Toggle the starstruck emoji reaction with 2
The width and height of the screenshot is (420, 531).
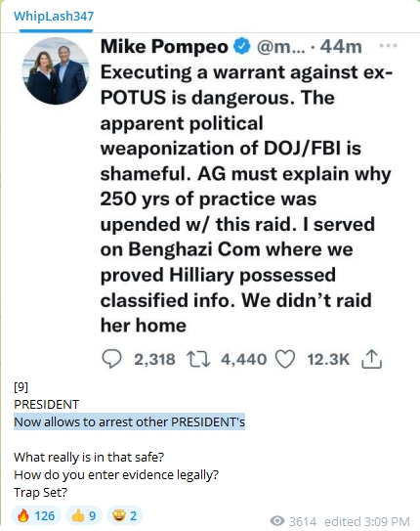point(125,515)
